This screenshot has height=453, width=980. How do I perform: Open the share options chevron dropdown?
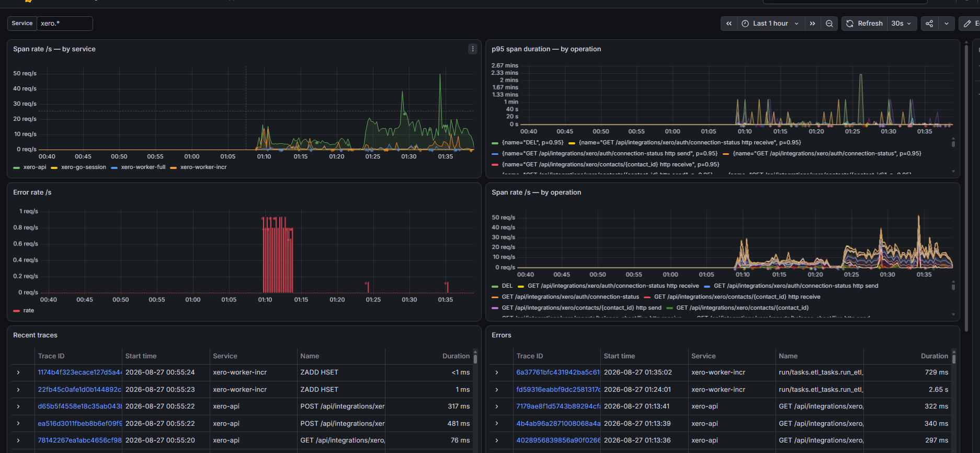point(946,24)
